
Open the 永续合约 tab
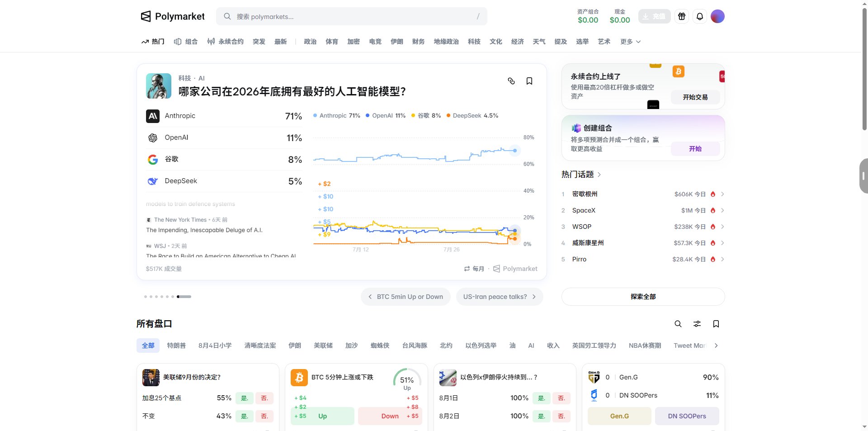pos(226,42)
